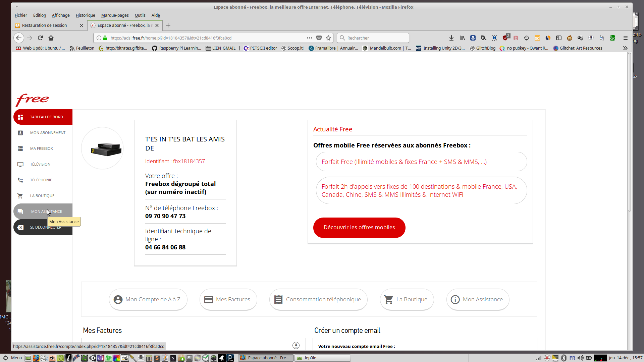Open the Firefox downloads arrow icon
Screen dimensions: 644x362
[451, 38]
